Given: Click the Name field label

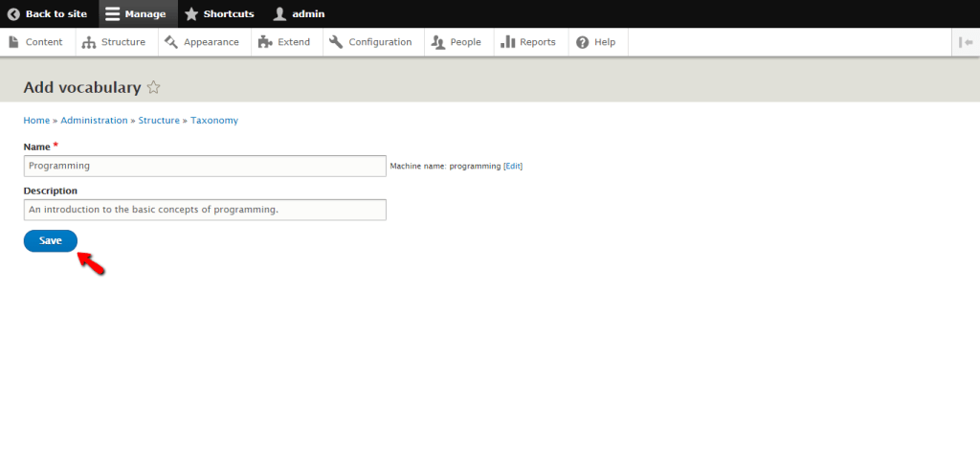Looking at the screenshot, I should pyautogui.click(x=37, y=146).
